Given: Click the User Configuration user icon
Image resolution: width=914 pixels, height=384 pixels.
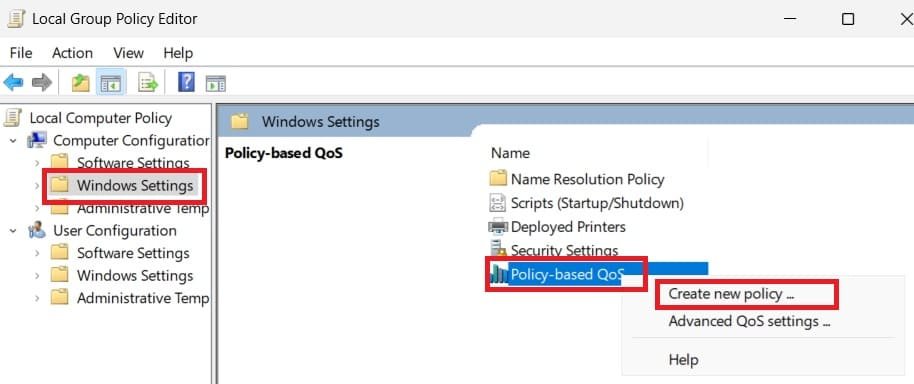Looking at the screenshot, I should point(37,231).
